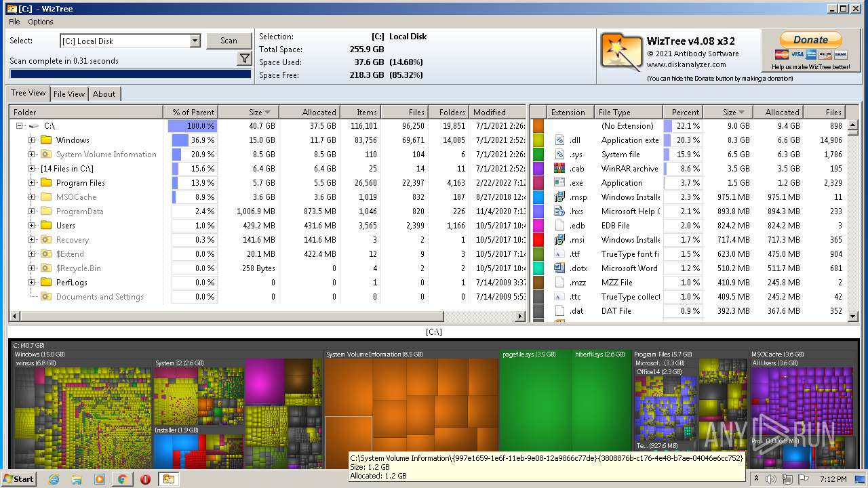The height and width of the screenshot is (488, 868).
Task: Expand the PerfLogs folder node
Action: (x=32, y=283)
